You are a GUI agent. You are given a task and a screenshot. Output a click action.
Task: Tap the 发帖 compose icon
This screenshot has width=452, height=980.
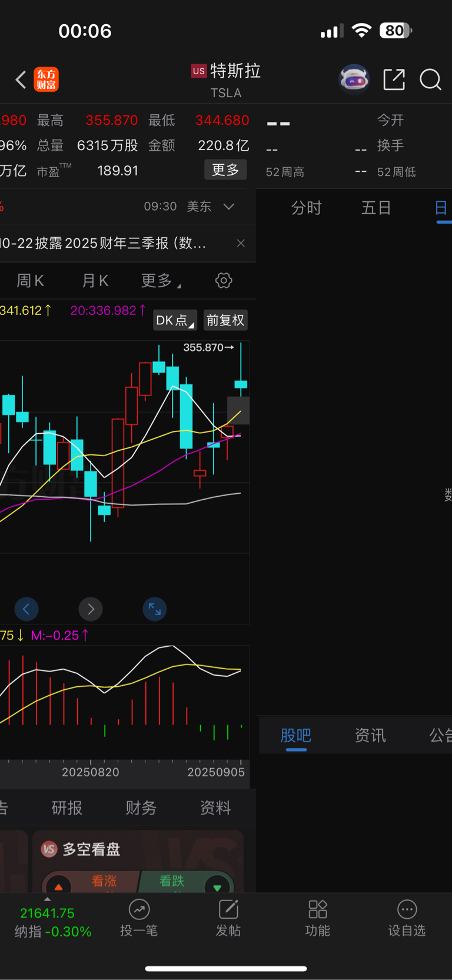[x=228, y=910]
